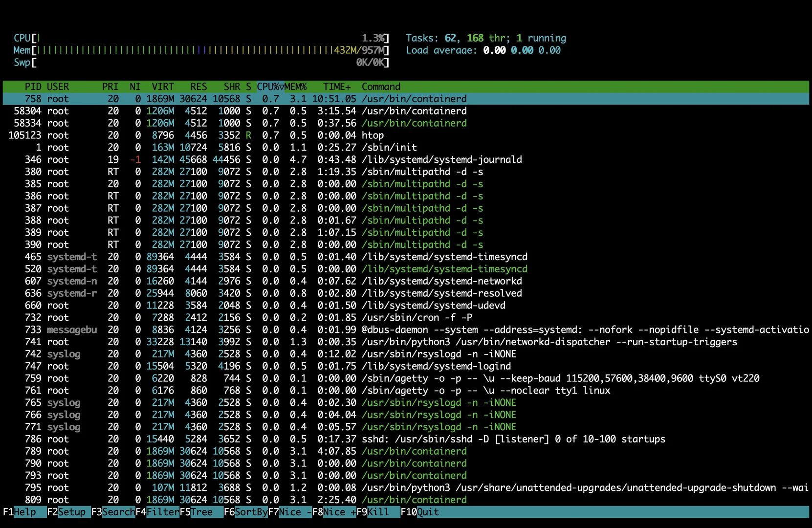This screenshot has height=528, width=812.
Task: Select PID 58304 containerd process
Action: point(406,111)
